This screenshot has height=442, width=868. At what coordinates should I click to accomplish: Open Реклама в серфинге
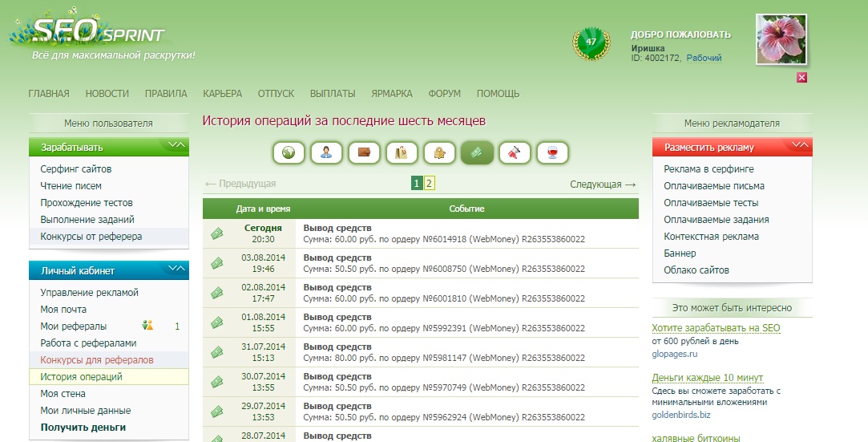(709, 169)
